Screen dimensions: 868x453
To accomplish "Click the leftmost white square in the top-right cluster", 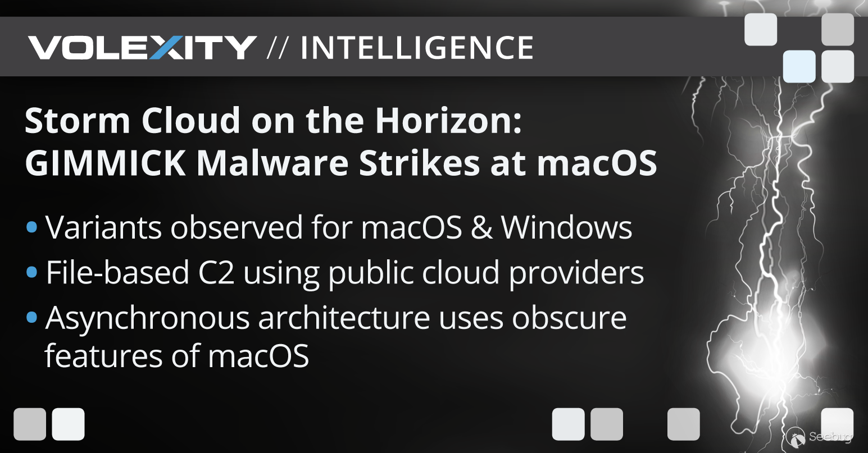I will pyautogui.click(x=761, y=29).
